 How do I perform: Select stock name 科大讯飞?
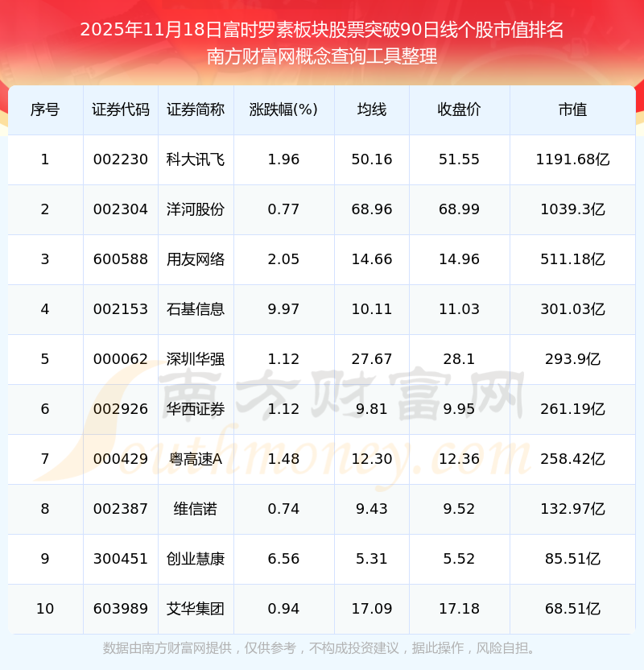196,159
